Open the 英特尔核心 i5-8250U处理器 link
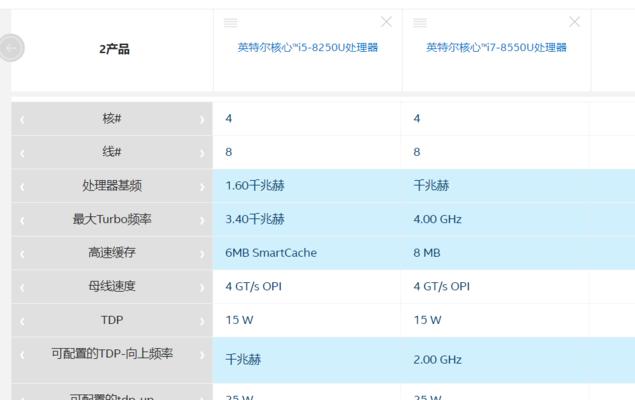Image resolution: width=635 pixels, height=400 pixels. pyautogui.click(x=308, y=48)
